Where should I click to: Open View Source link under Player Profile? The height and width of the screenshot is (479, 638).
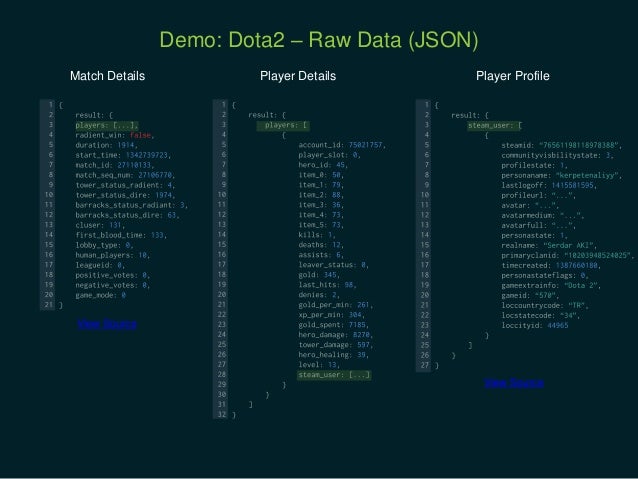[514, 383]
